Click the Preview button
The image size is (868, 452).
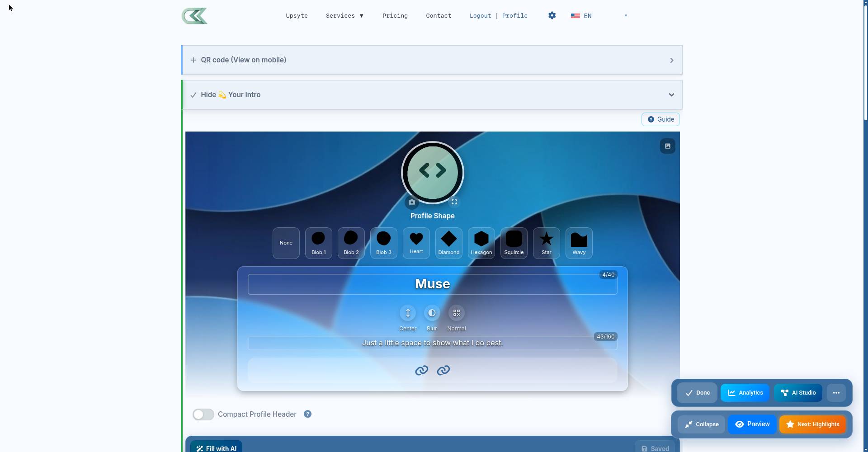tap(752, 424)
